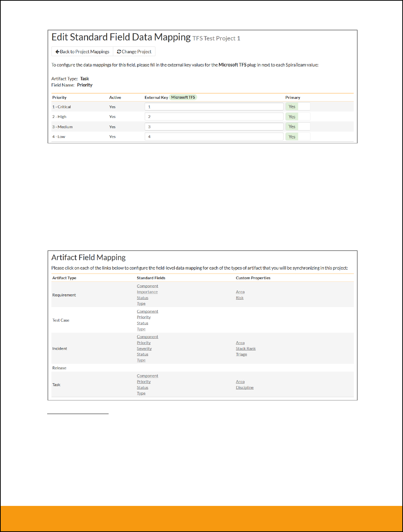Open the Stack Rank custom property link
This screenshot has height=532, width=403.
click(x=246, y=349)
